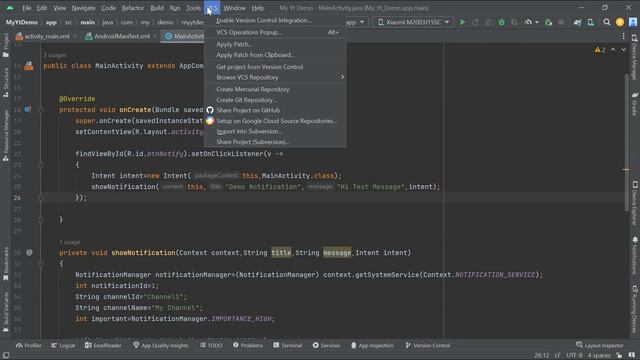Open the Bookmarks side panel
Viewport: 640px width, 360px height.
click(6, 263)
